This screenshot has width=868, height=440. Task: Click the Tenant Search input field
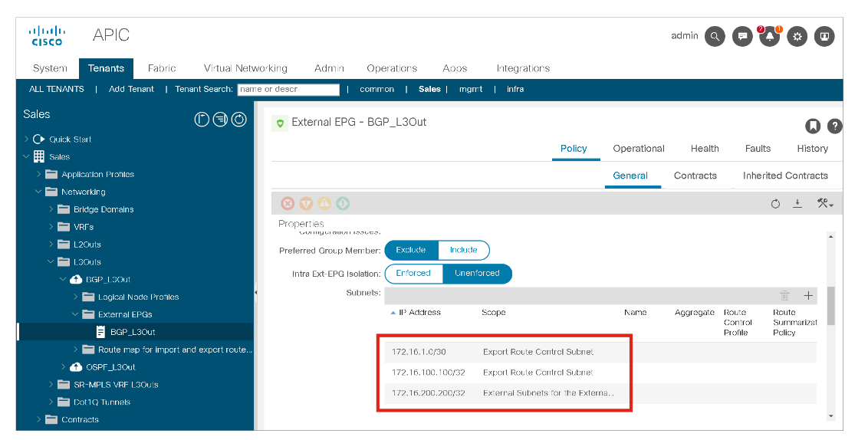pos(288,89)
